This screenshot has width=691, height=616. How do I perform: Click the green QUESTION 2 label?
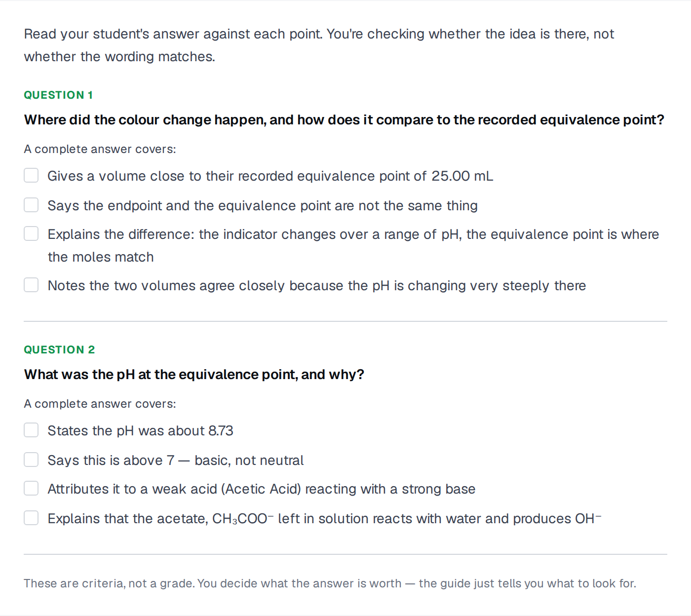point(59,349)
